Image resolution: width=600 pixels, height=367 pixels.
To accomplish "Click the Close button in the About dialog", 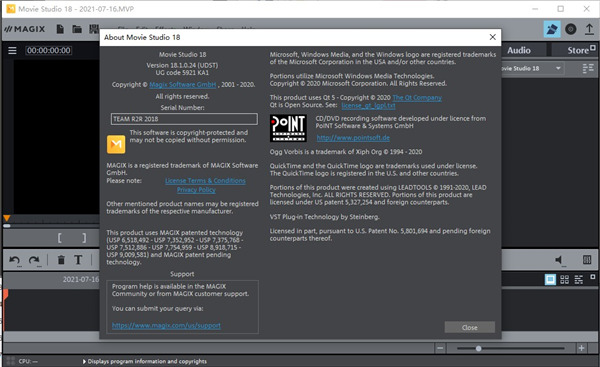I will (x=470, y=328).
